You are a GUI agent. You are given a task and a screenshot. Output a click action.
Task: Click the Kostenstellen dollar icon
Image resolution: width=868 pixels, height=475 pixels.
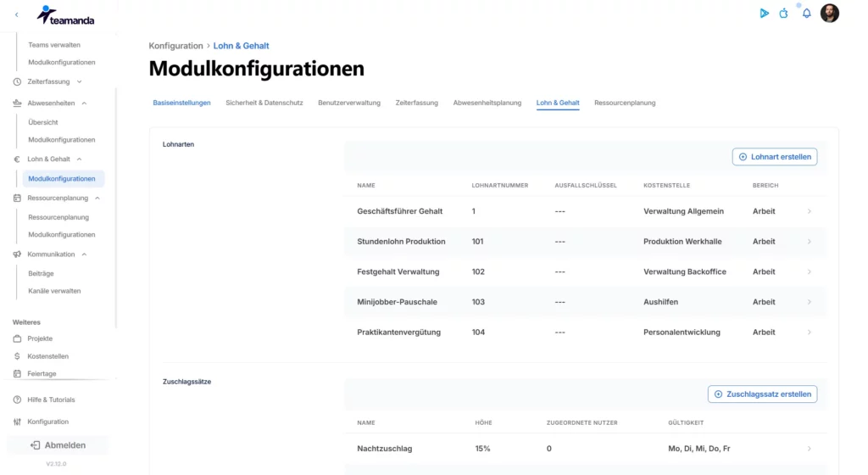click(17, 356)
